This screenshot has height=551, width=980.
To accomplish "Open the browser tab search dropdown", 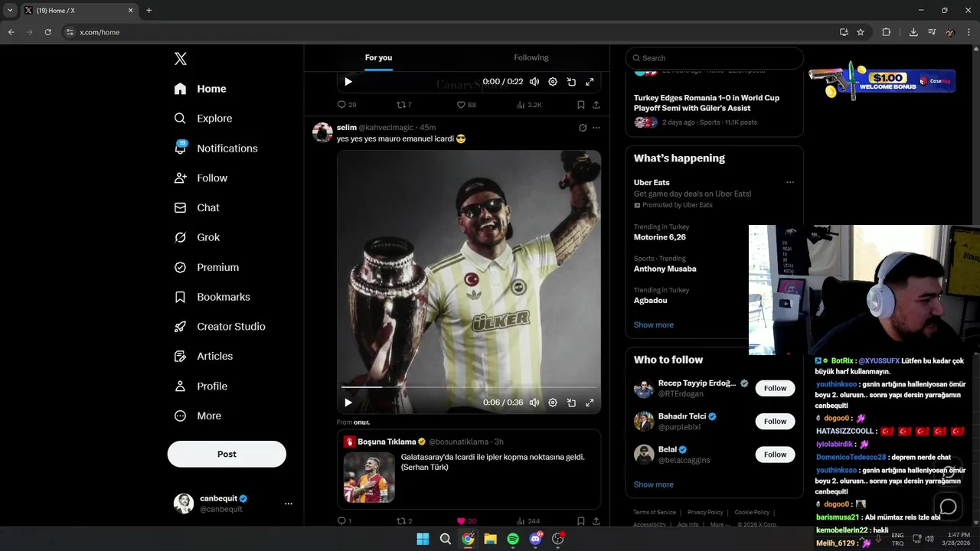I will [10, 10].
